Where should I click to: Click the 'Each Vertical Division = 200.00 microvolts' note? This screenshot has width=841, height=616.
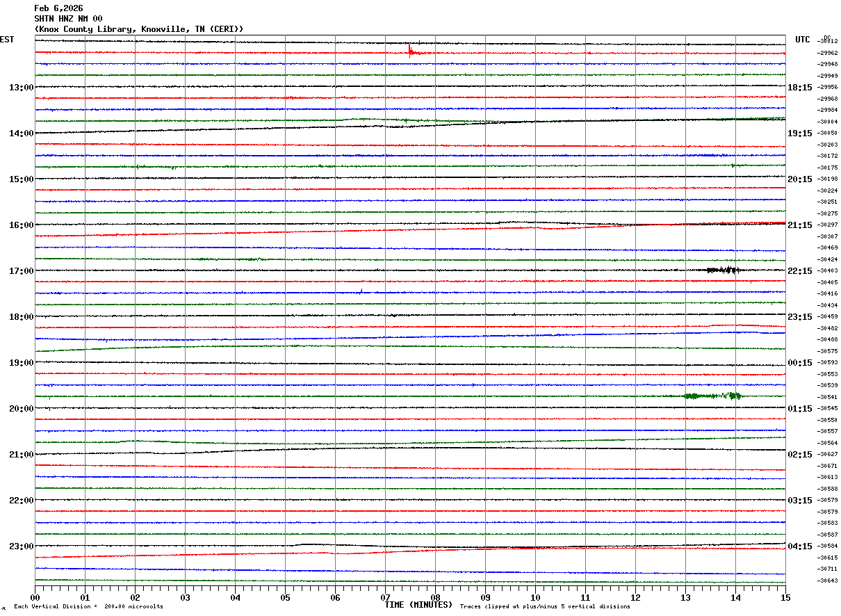pyautogui.click(x=88, y=606)
